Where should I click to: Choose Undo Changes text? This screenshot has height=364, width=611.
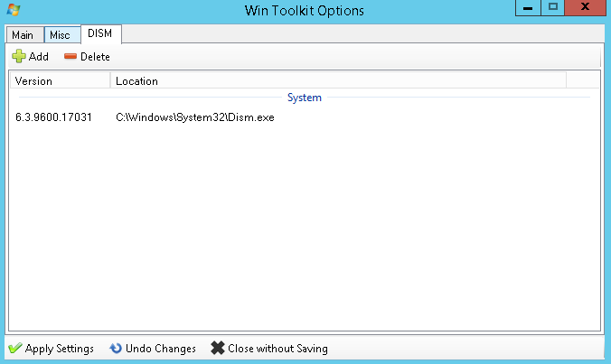click(x=162, y=349)
